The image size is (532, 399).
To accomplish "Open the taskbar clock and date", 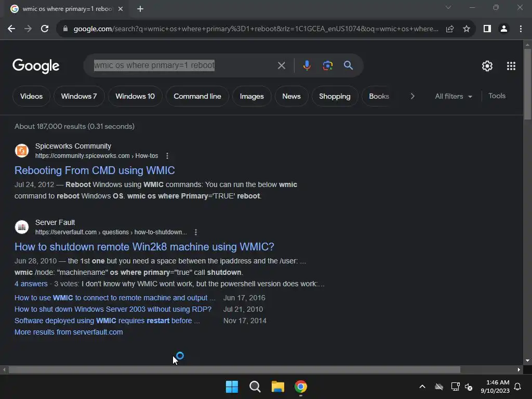I will tap(495, 387).
